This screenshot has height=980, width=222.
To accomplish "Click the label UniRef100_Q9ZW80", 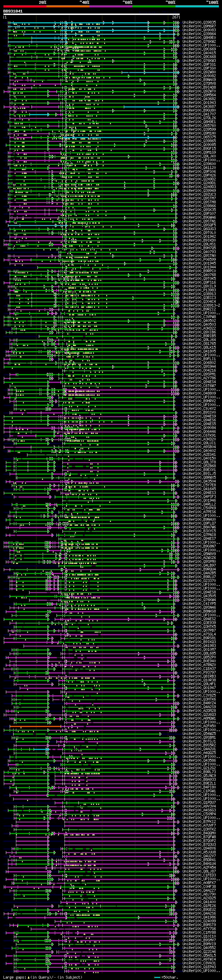I will pos(199,72).
